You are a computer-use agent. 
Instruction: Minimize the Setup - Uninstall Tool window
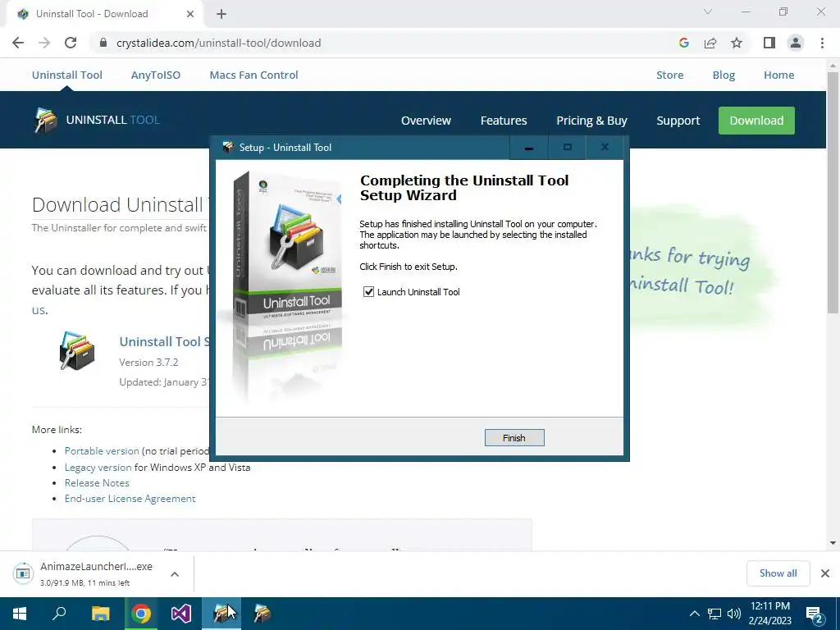pos(529,148)
